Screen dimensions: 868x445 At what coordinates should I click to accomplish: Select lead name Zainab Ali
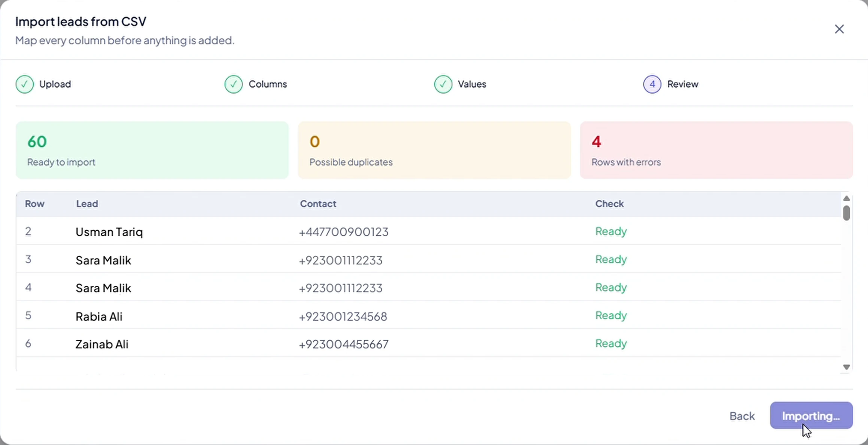click(102, 344)
